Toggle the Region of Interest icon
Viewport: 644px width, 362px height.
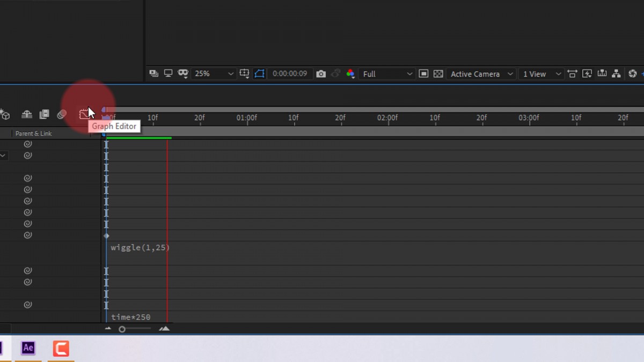pos(423,73)
